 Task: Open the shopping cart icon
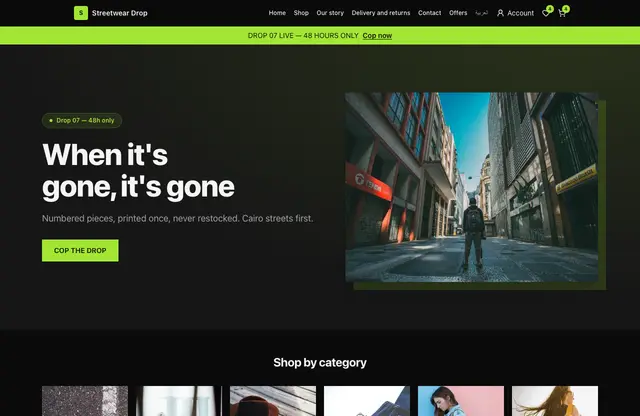[x=562, y=13]
